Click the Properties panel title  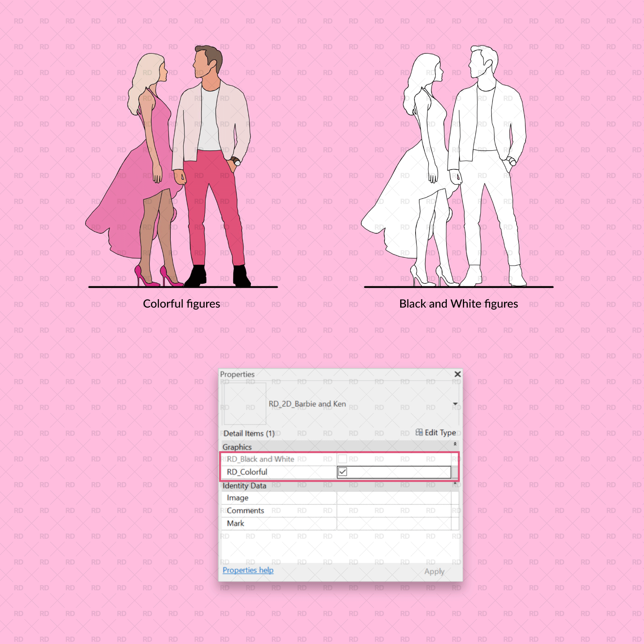pyautogui.click(x=237, y=374)
